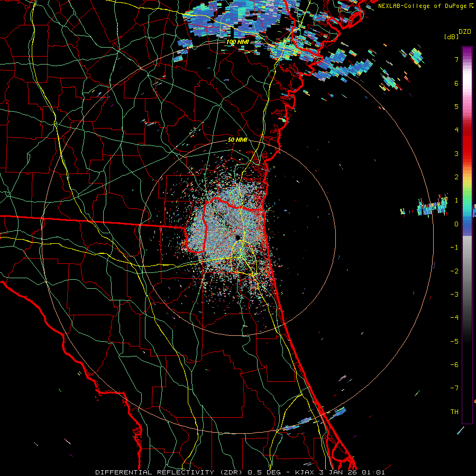Click the color scale label -6
Viewport: 476px width, 476px height.
point(454,364)
